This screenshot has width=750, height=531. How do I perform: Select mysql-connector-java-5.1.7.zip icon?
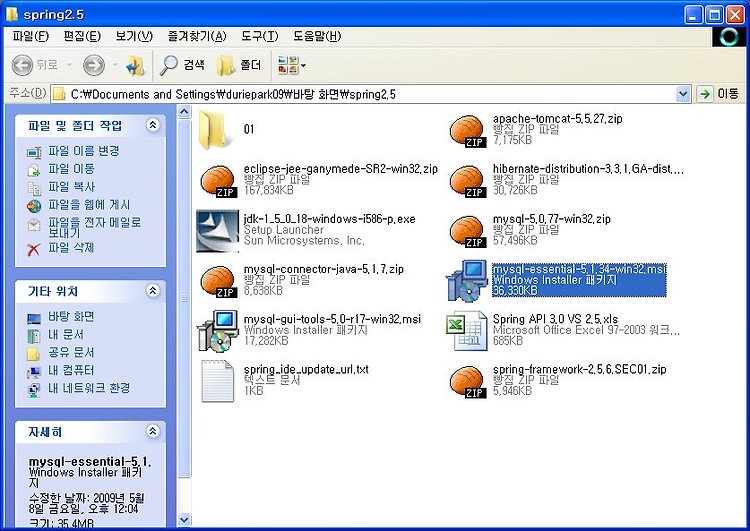tap(219, 281)
